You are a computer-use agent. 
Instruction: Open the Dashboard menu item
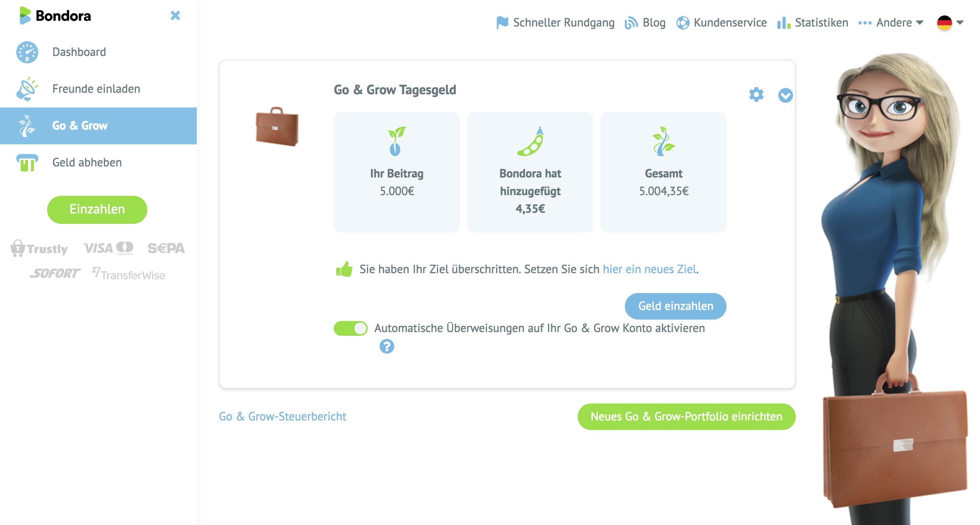coord(98,52)
